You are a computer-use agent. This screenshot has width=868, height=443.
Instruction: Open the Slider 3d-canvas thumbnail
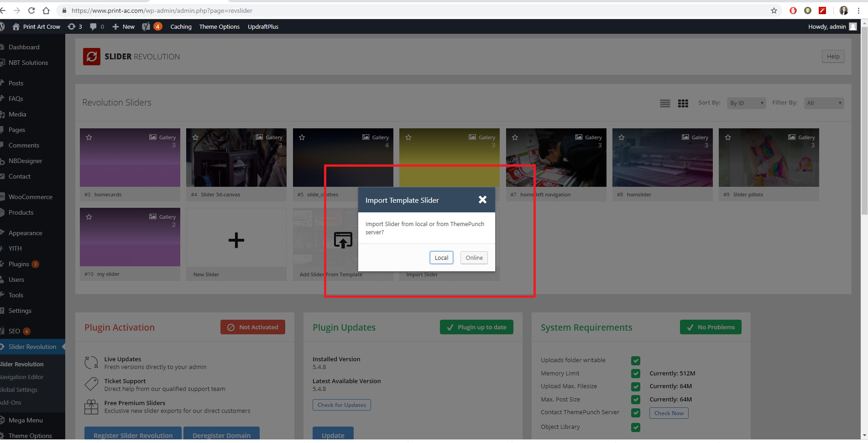tap(236, 158)
